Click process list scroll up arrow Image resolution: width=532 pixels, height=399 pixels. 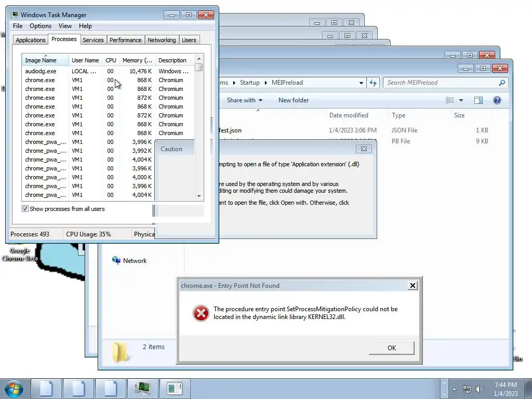tap(199, 59)
